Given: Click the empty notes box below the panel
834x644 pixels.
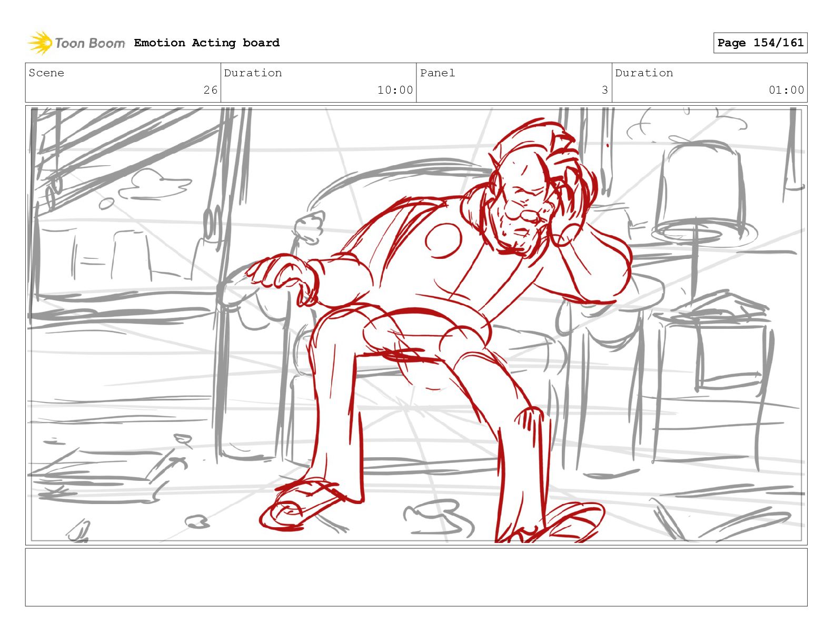Looking at the screenshot, I should [x=416, y=577].
